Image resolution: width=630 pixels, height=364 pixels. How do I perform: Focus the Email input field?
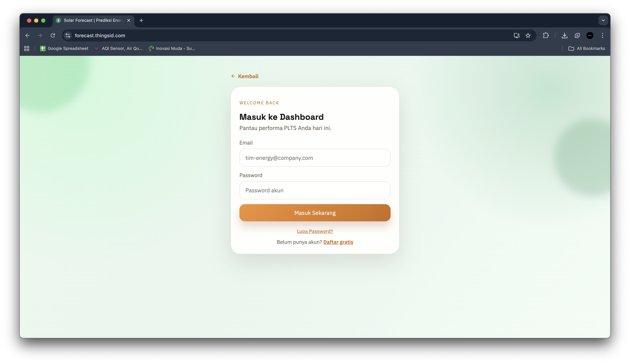point(315,158)
